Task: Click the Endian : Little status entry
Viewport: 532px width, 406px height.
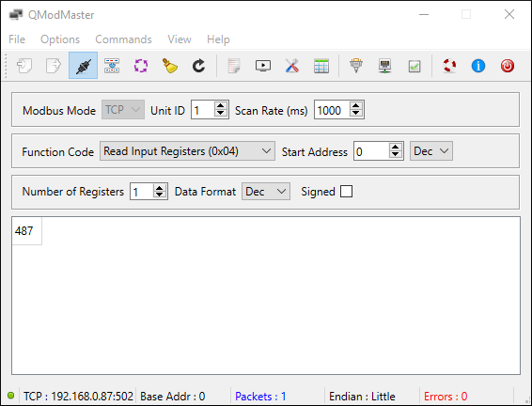Action: coord(362,397)
